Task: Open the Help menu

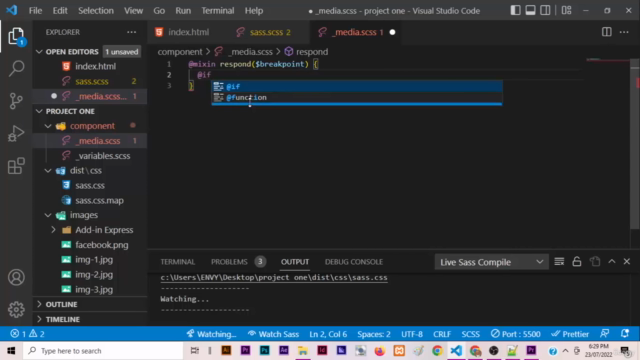Action: tap(254, 11)
